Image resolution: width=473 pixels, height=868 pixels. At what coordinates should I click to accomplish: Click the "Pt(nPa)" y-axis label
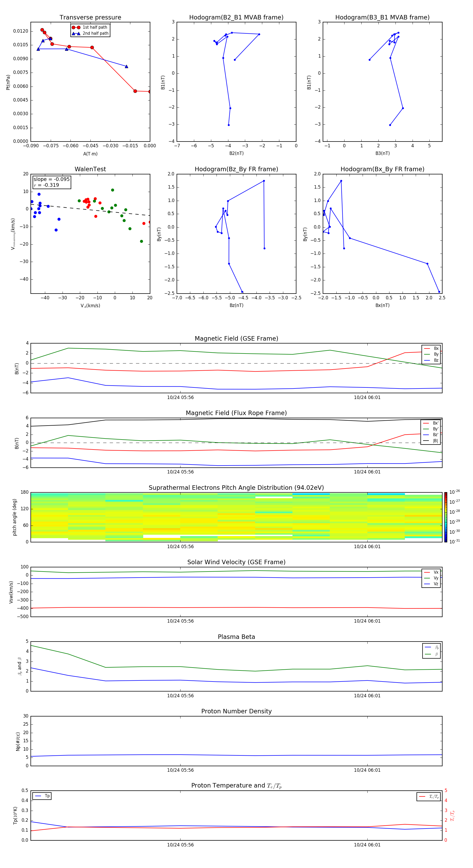8,82
